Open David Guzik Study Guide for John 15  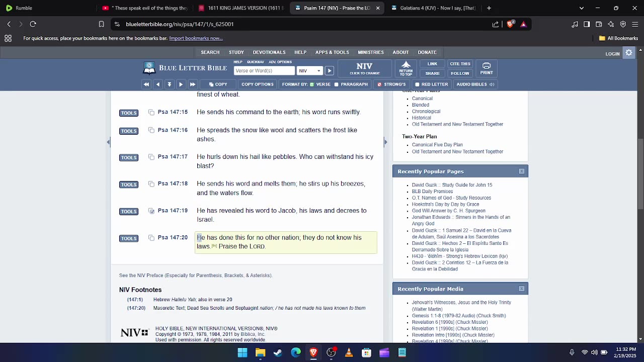(452, 185)
